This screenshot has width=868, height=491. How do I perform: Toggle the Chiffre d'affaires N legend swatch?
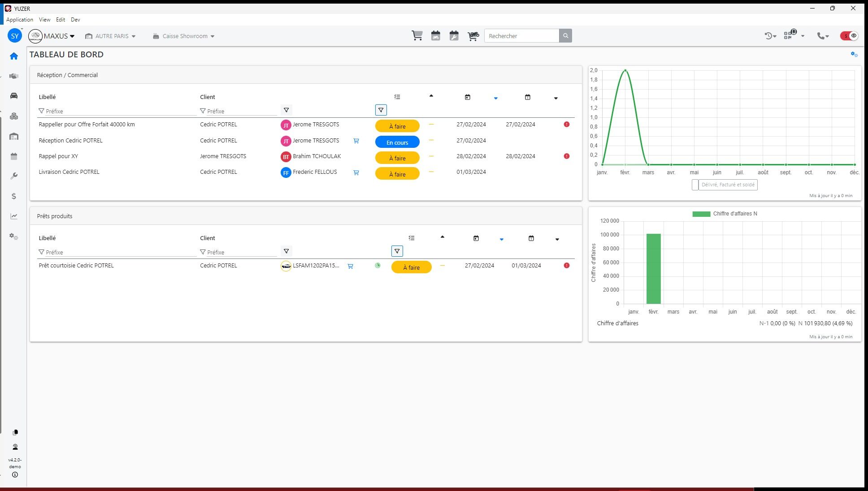(701, 214)
